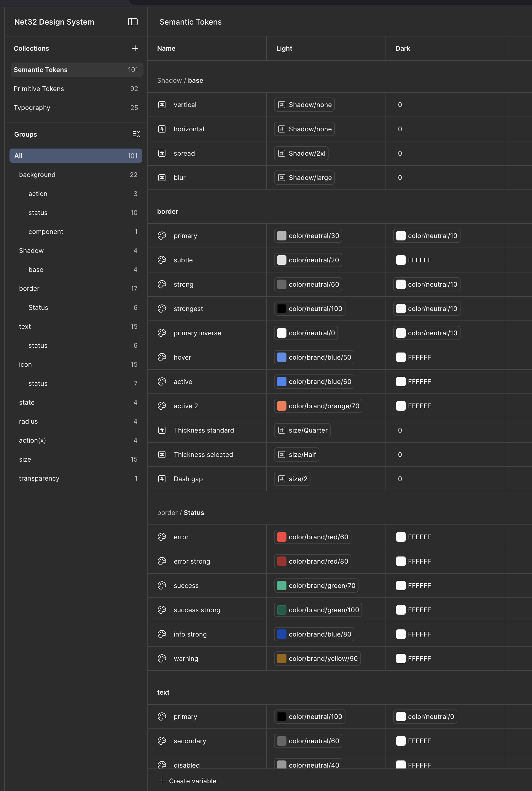Image resolution: width=532 pixels, height=791 pixels.
Task: Click color palette icon of border primary
Action: click(x=162, y=235)
